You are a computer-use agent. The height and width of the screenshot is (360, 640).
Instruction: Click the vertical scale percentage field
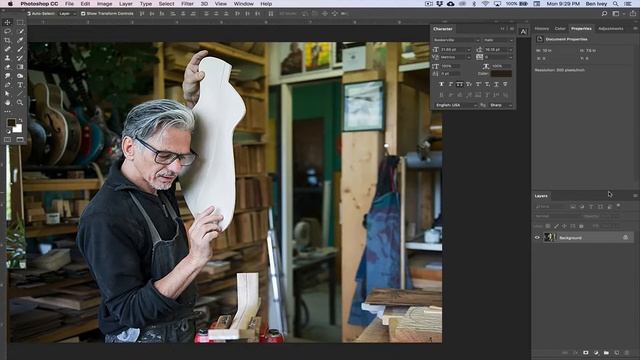(450, 66)
